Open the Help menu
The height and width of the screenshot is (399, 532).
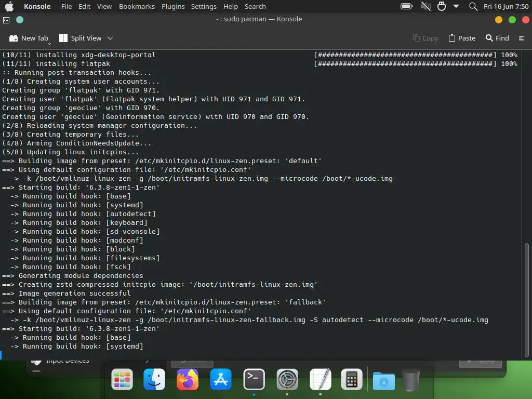click(x=230, y=6)
